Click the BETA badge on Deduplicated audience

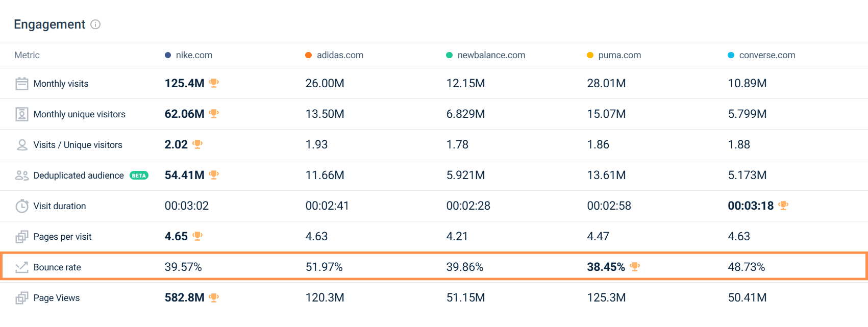pyautogui.click(x=139, y=175)
